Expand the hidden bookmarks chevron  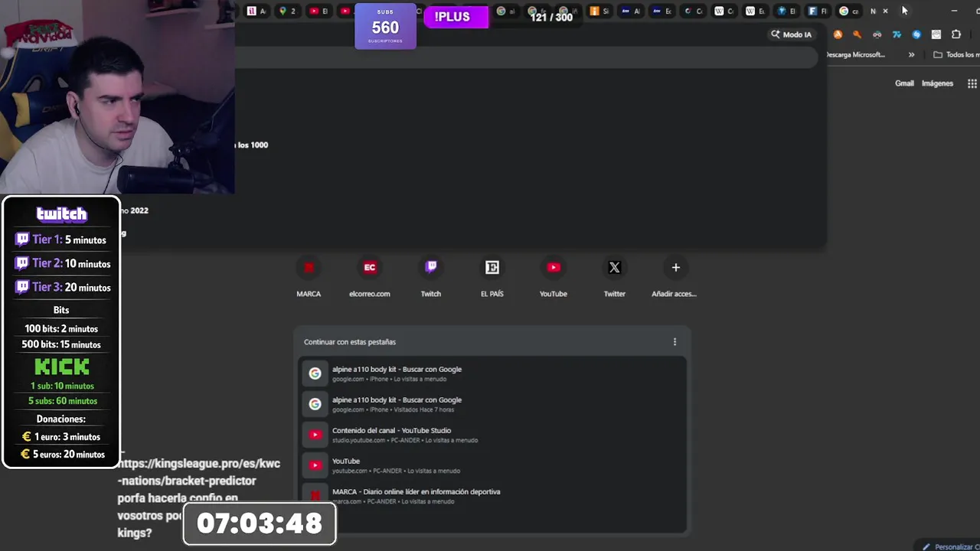(x=911, y=54)
